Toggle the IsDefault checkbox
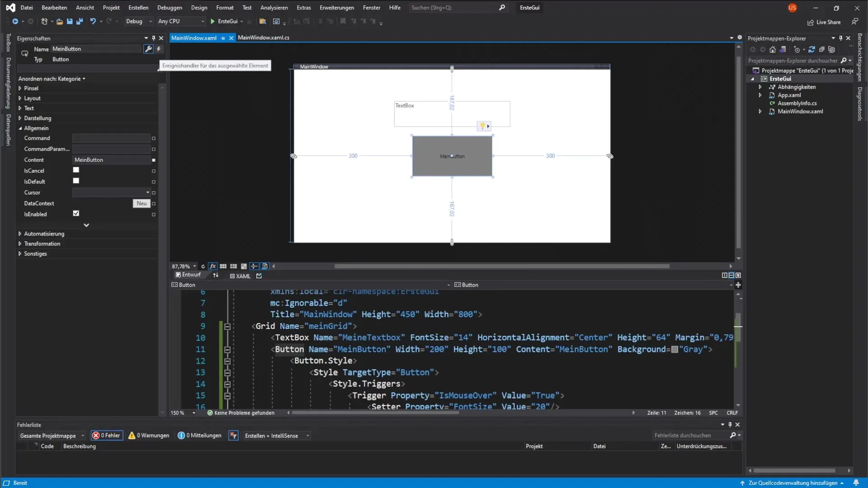Screen dimensions: 868x488 coord(76,181)
